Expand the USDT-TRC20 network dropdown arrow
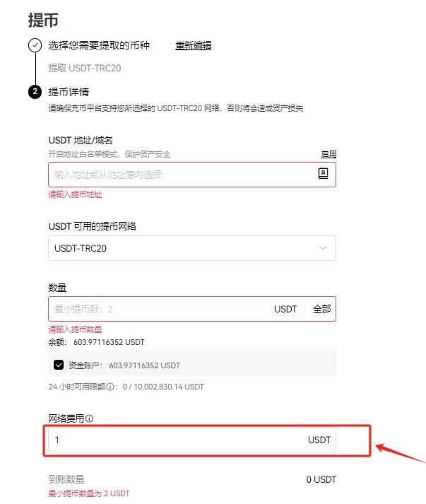The image size is (426, 504). (x=323, y=248)
